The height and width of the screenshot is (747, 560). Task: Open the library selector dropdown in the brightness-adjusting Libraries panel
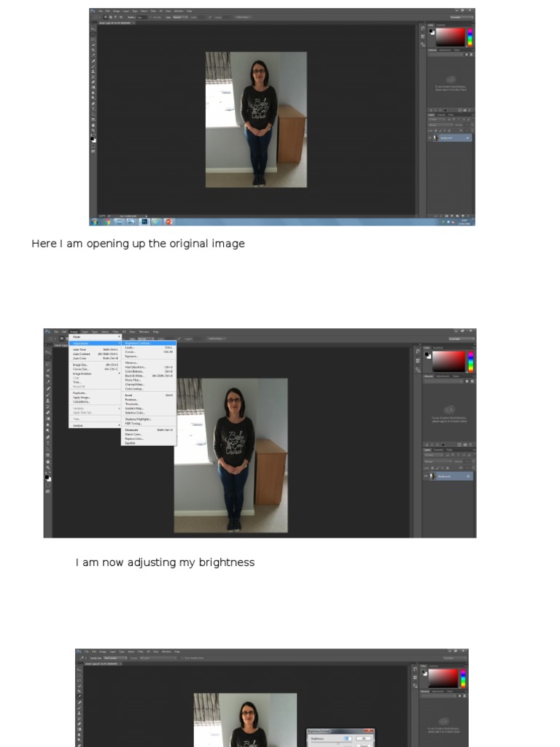pyautogui.click(x=443, y=381)
